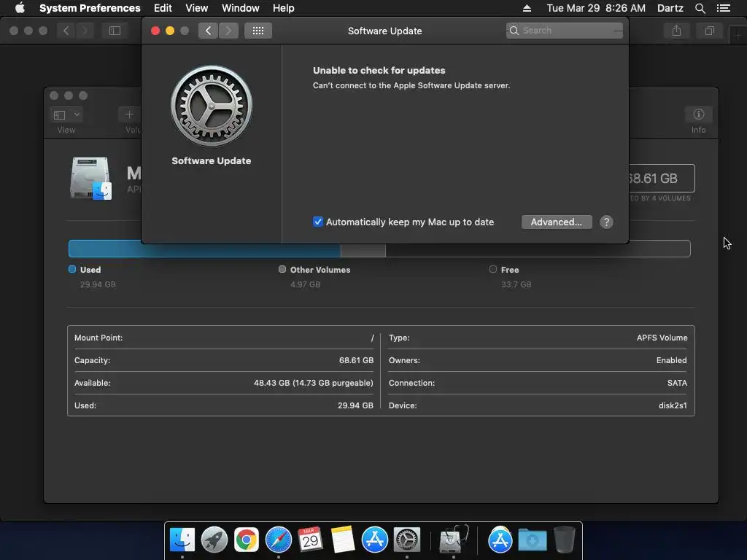Click back arrow in background window toolbar

coord(66,31)
